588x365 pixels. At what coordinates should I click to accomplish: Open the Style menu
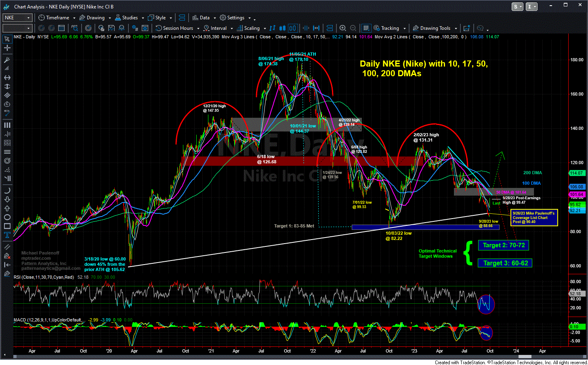click(x=157, y=18)
